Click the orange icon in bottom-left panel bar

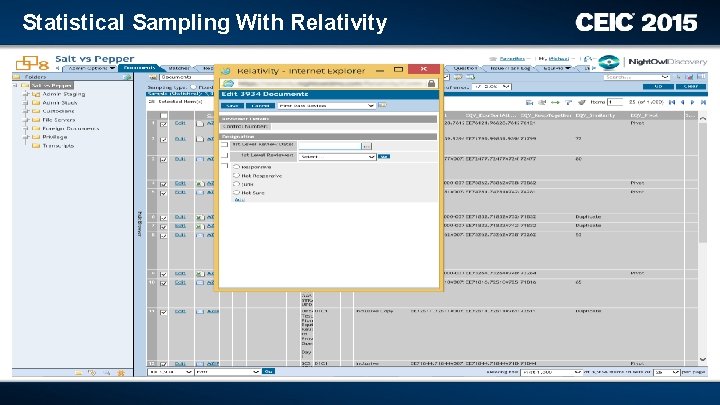pos(121,373)
